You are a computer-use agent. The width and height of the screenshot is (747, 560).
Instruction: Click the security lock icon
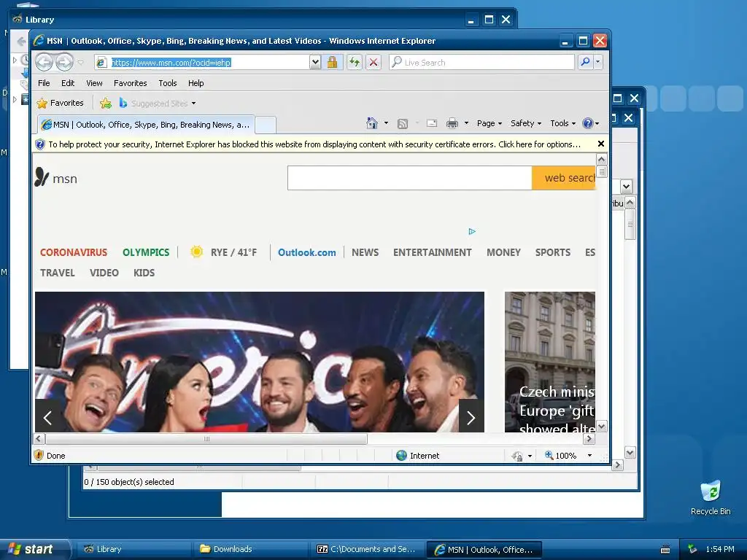click(x=332, y=63)
